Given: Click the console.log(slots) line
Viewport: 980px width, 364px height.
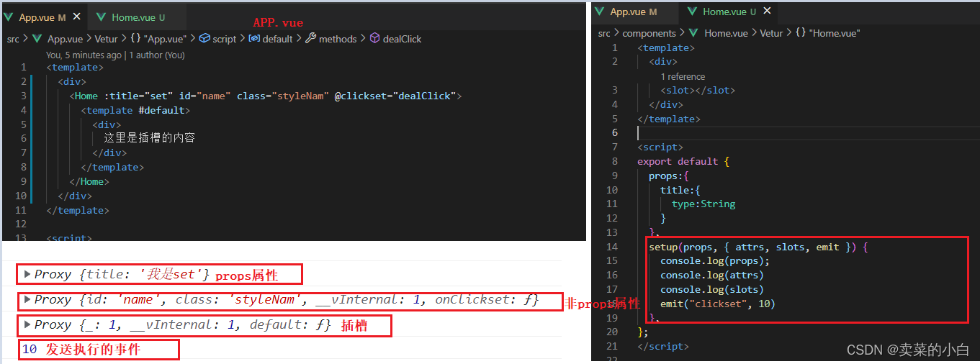Looking at the screenshot, I should (712, 289).
